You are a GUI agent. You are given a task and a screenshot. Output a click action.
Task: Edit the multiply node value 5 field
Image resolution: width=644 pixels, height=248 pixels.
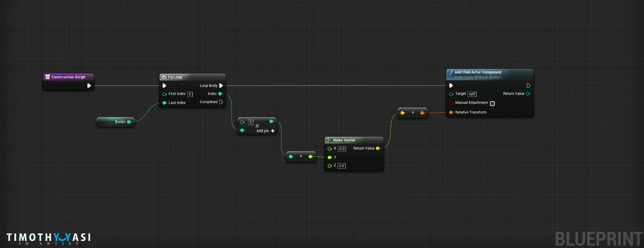click(x=251, y=122)
